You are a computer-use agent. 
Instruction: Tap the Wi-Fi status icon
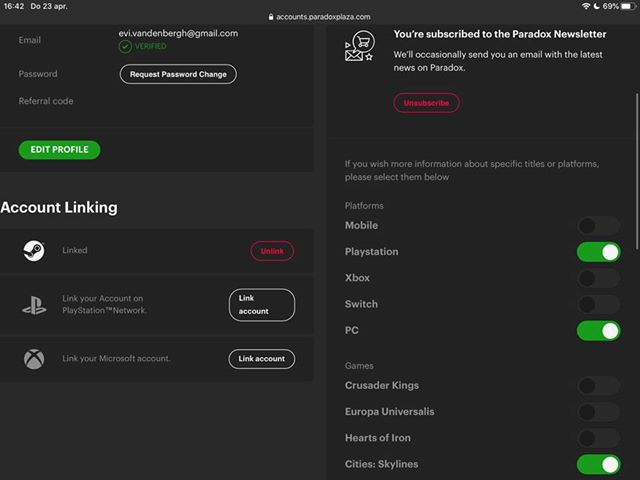[x=586, y=6]
